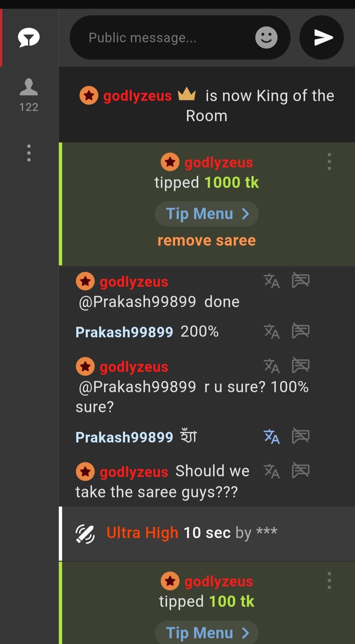
Task: Toggle mute icon beside "200%" message
Action: click(301, 331)
